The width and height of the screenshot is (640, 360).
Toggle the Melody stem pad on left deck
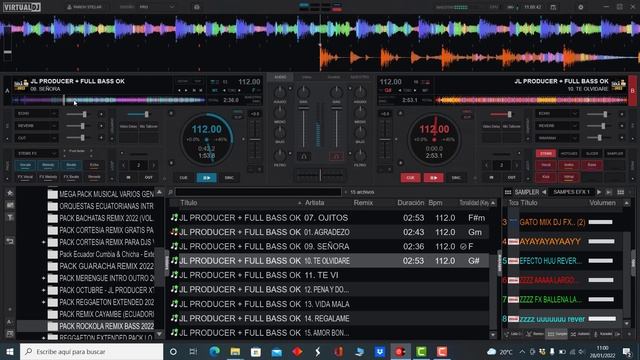click(x=48, y=165)
